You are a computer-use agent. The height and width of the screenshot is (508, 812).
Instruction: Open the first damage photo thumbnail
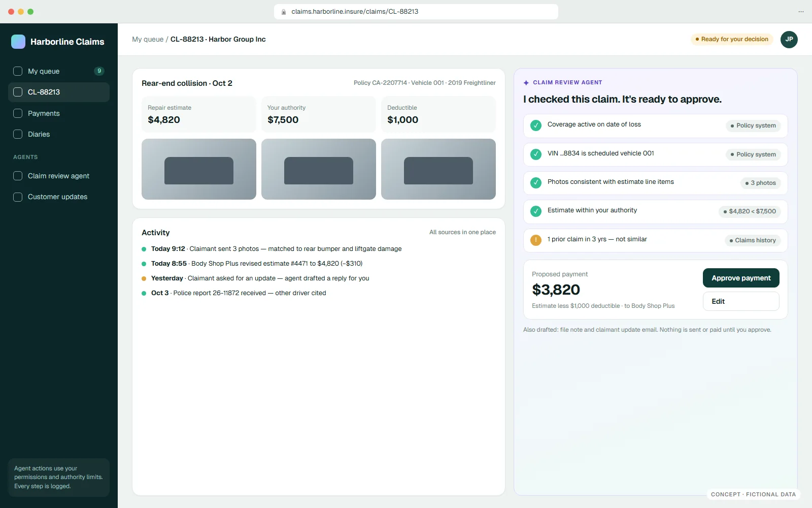pyautogui.click(x=199, y=169)
